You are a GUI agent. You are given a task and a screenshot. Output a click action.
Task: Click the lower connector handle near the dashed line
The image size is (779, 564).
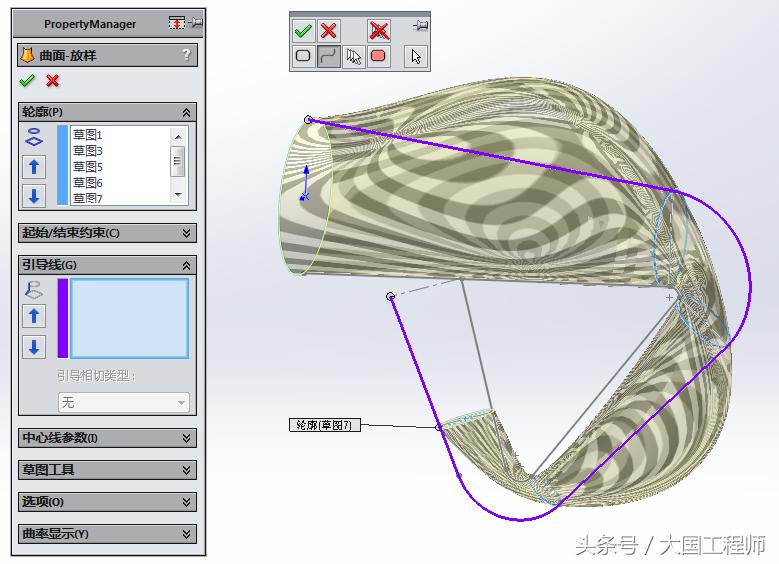pos(390,296)
